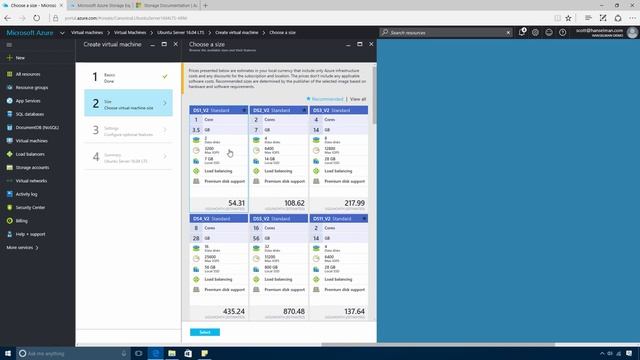Open step 2 Size in wizard
Screen dimensions: 640x360
click(x=128, y=103)
